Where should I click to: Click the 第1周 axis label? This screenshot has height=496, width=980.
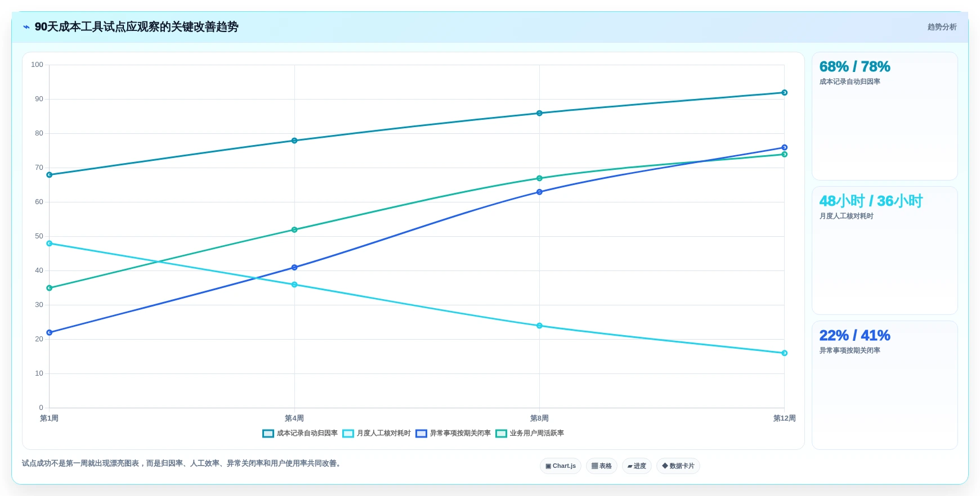click(50, 418)
